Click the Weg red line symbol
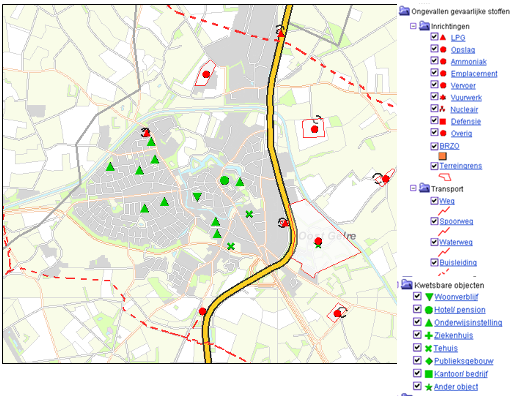Screen dimensions: 519x396 444,211
